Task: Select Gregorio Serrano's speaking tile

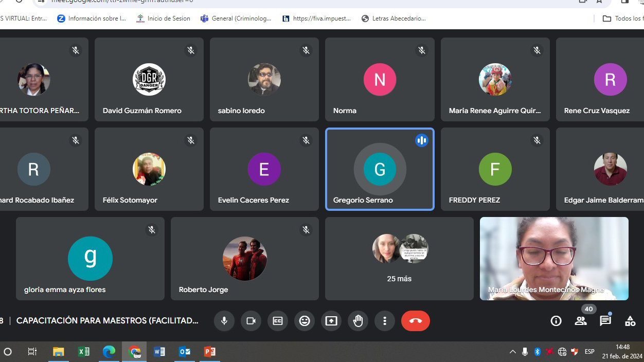Action: click(380, 169)
